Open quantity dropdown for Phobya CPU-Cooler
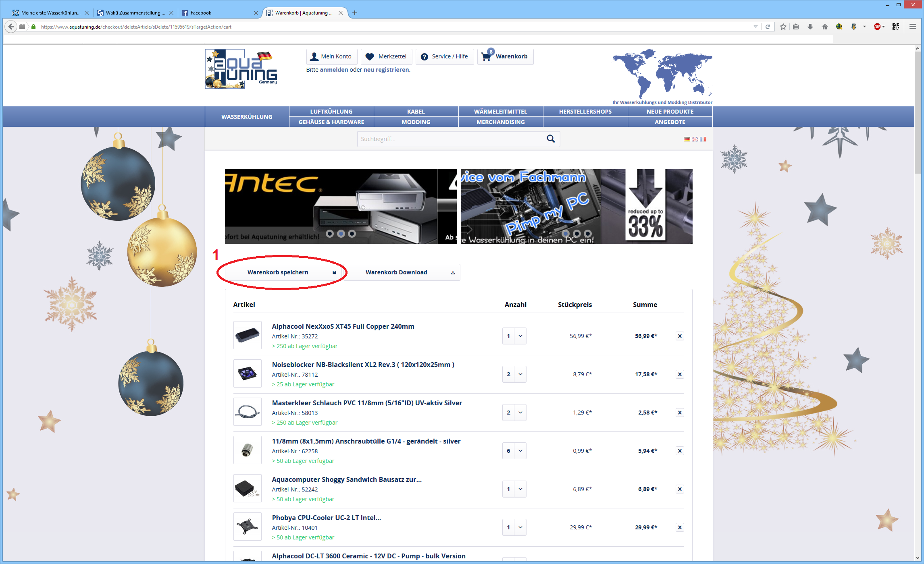Viewport: 924px width, 564px height. coord(520,527)
